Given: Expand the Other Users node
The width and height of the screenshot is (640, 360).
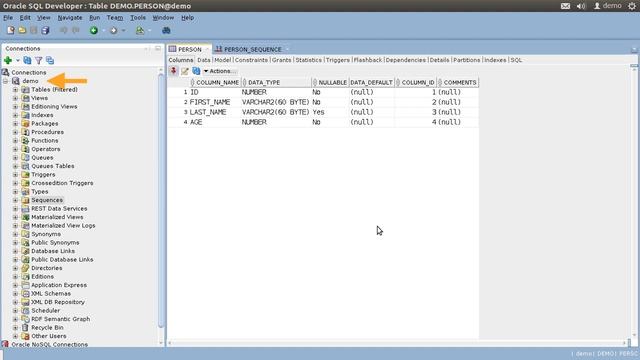Looking at the screenshot, I should [x=16, y=336].
